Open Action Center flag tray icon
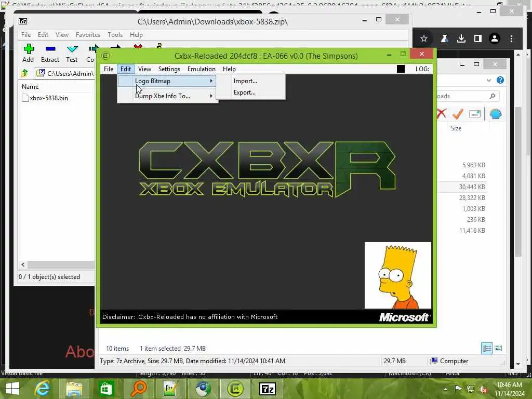This screenshot has height=399, width=532. click(x=458, y=389)
